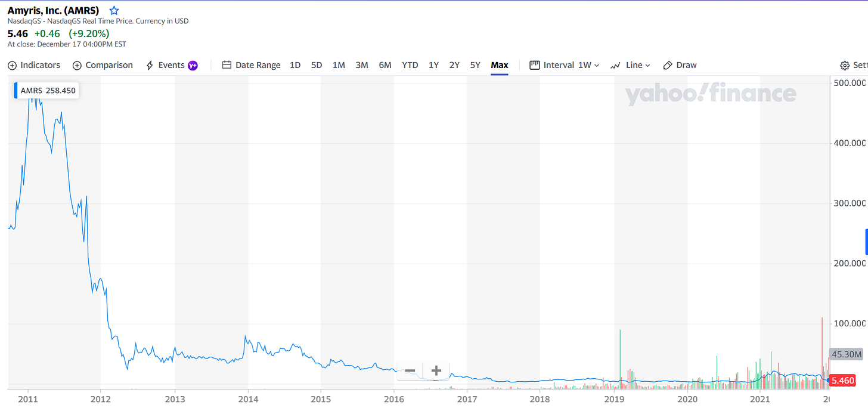
Task: Click the purple Y+ premium badge
Action: [193, 65]
